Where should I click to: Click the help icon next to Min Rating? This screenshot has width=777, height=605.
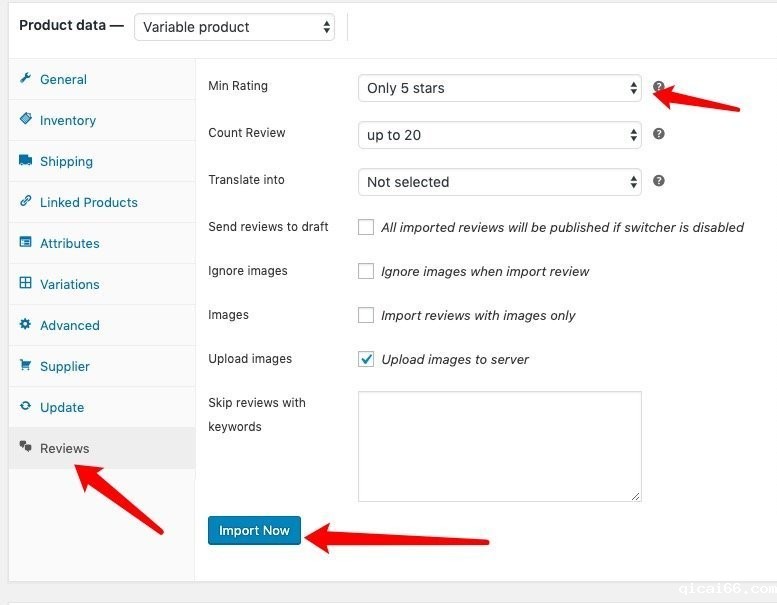pos(659,87)
